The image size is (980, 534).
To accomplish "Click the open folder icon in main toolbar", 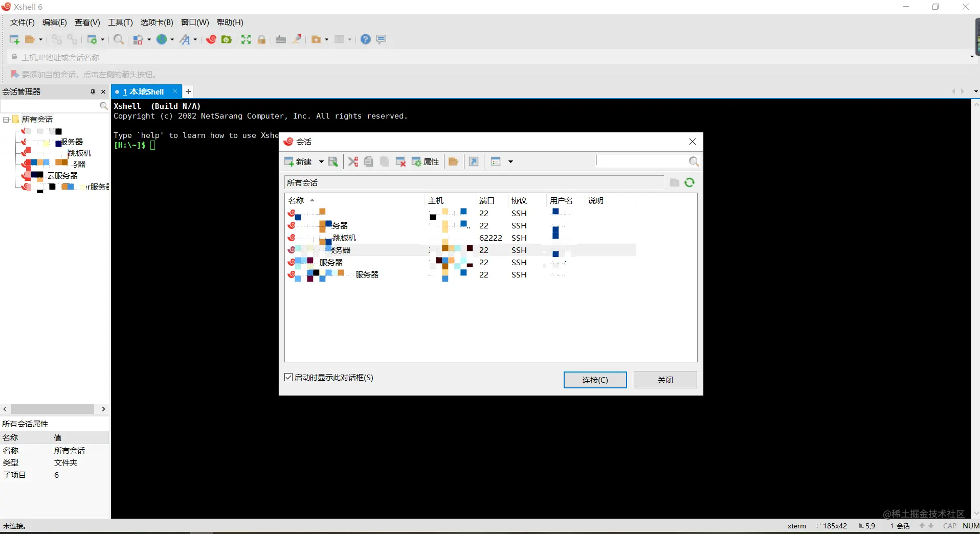I will pos(30,39).
